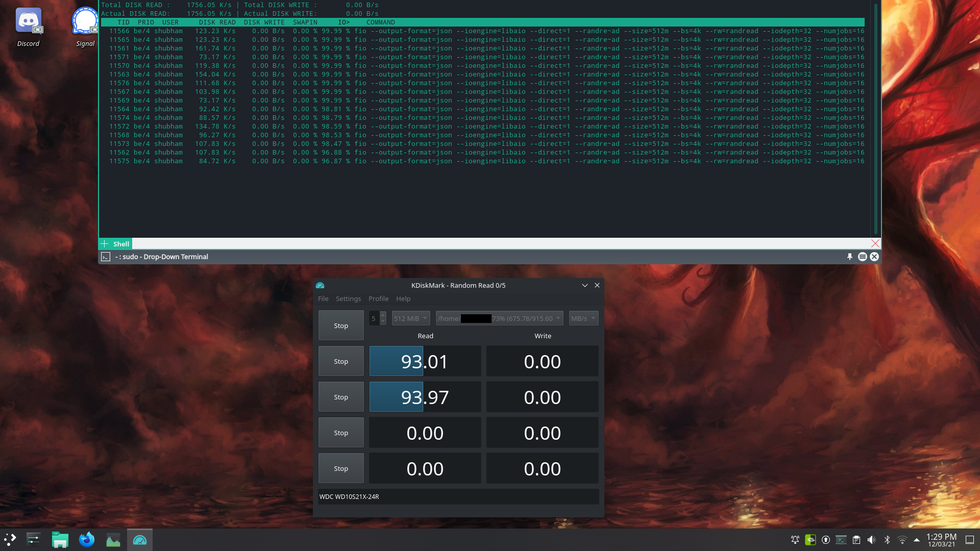Image resolution: width=980 pixels, height=551 pixels.
Task: Open the file manager in the taskbar
Action: point(59,539)
